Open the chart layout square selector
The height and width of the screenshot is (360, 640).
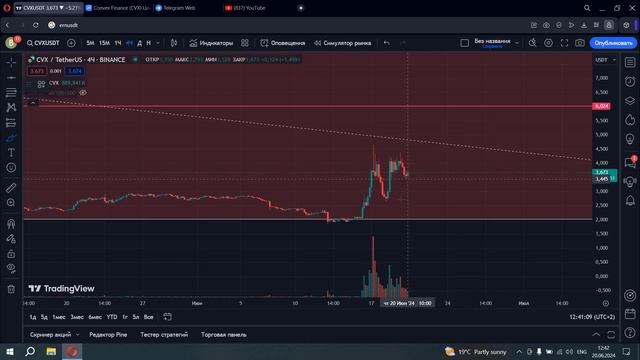tap(464, 43)
